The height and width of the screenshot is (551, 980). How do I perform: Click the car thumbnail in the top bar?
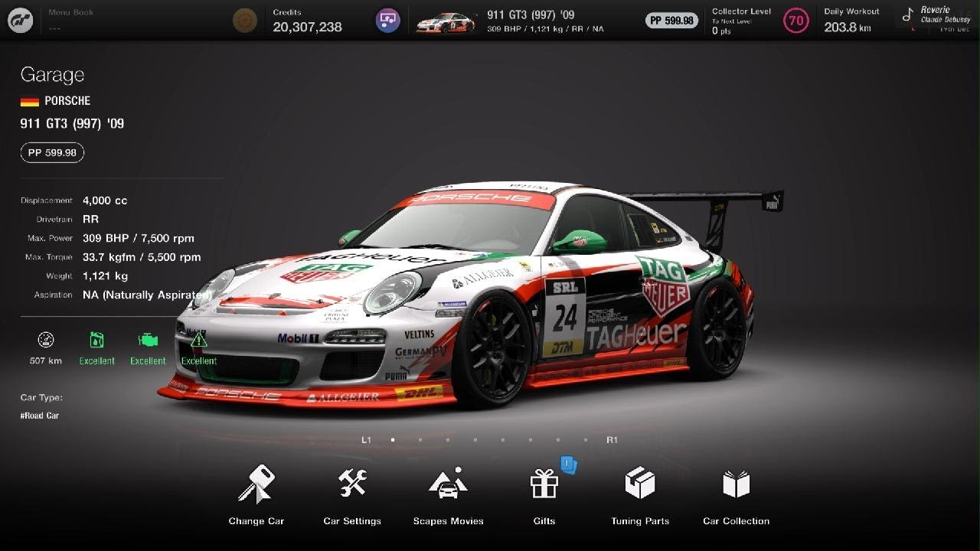(446, 22)
